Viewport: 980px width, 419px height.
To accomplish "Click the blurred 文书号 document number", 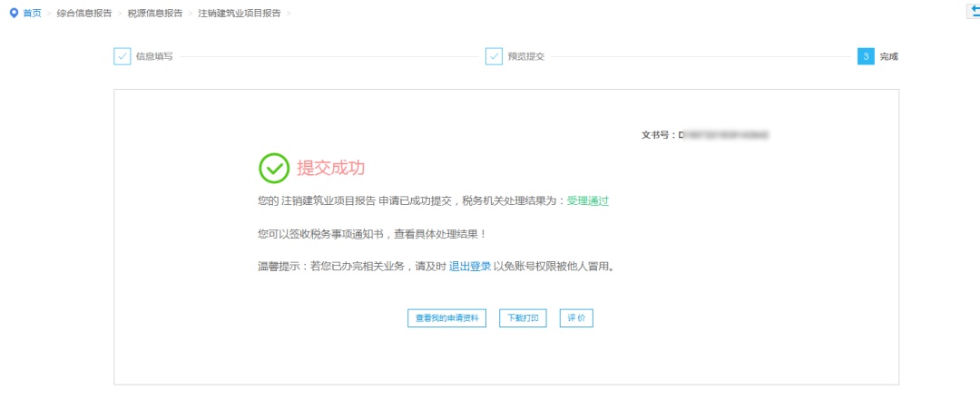I will (x=724, y=135).
